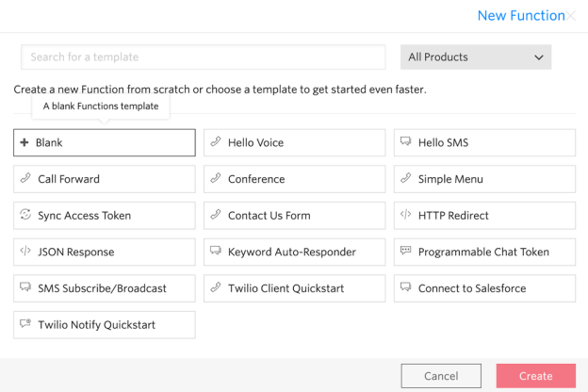Focus the template search field
This screenshot has width=588, height=392.
point(204,57)
